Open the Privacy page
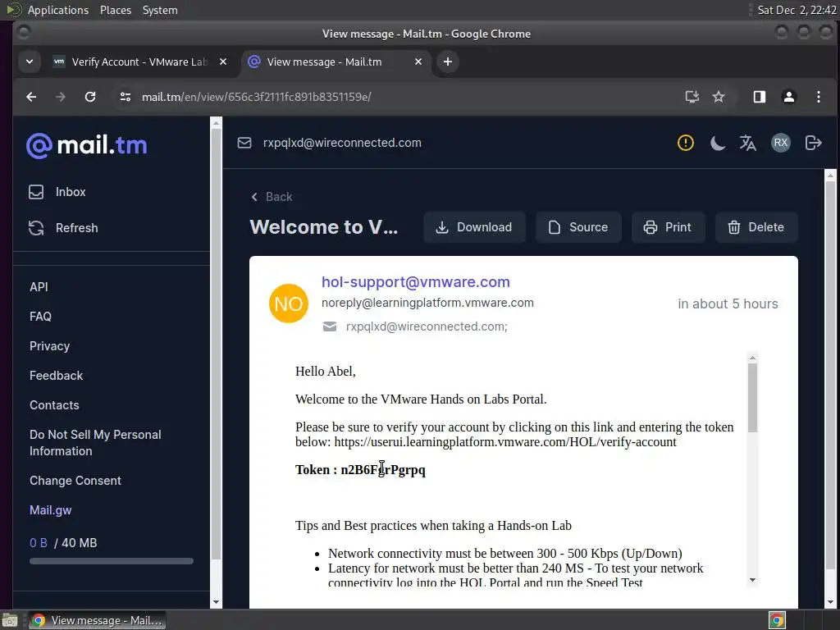840x630 pixels. pos(49,346)
